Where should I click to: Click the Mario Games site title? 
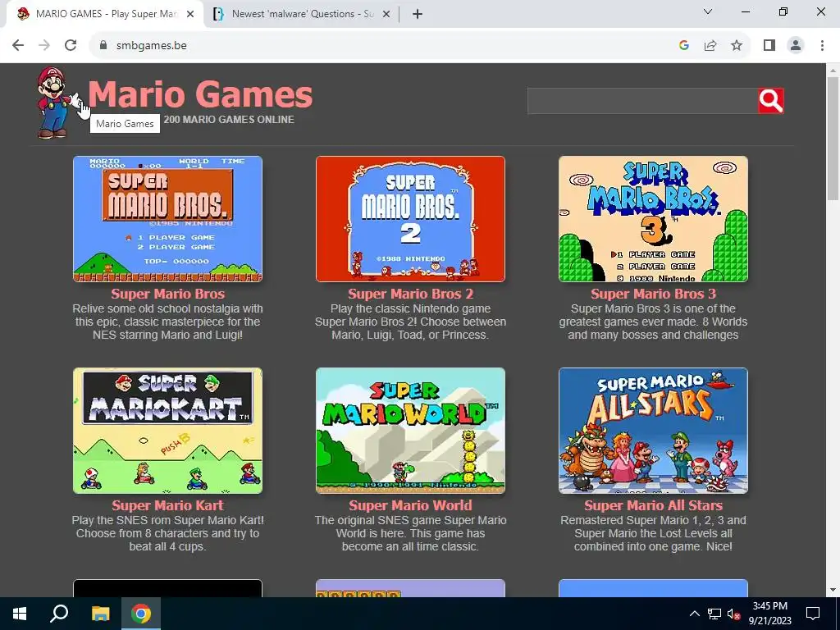(200, 95)
